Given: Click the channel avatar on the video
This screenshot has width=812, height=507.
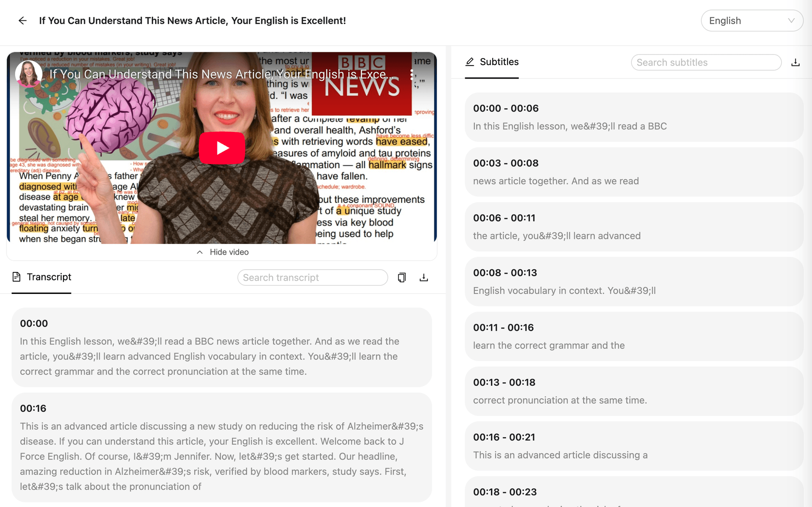Looking at the screenshot, I should point(29,74).
